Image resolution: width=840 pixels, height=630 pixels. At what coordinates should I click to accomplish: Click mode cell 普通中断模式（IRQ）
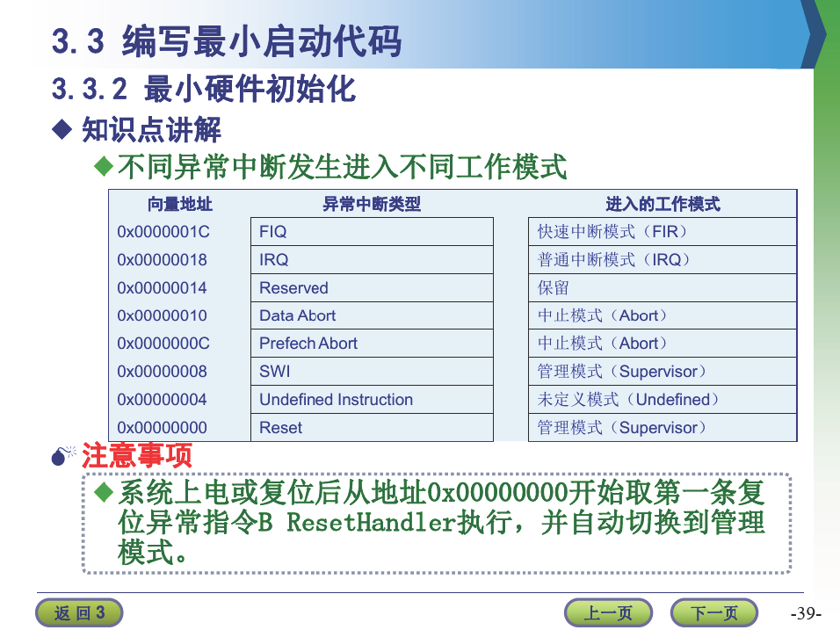[x=663, y=260]
